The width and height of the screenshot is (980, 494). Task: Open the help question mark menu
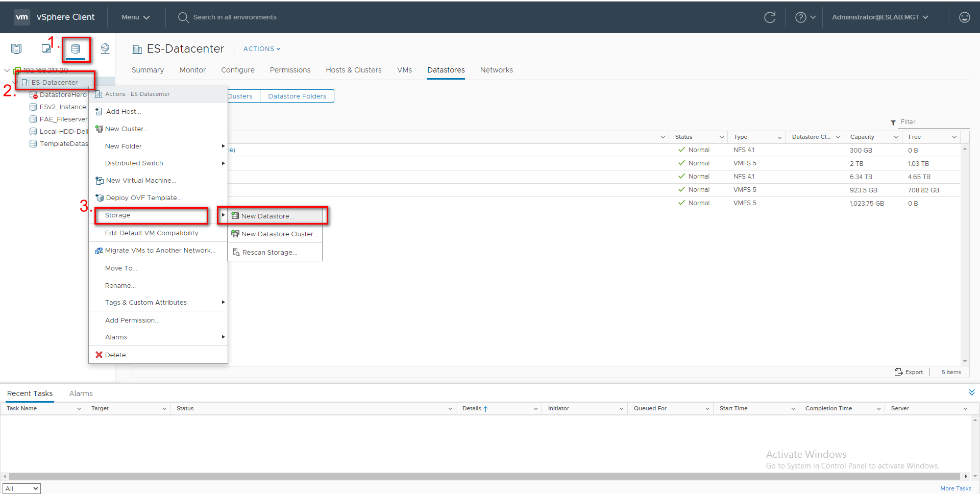(805, 17)
